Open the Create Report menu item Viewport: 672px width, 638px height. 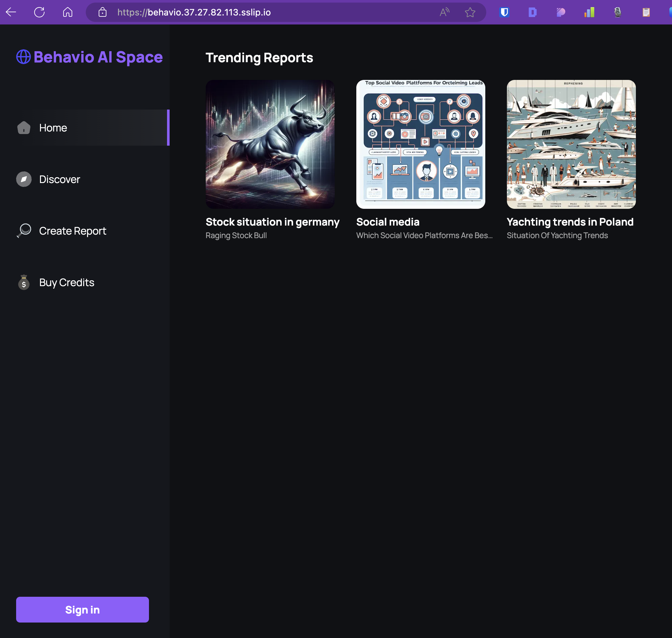tap(73, 231)
